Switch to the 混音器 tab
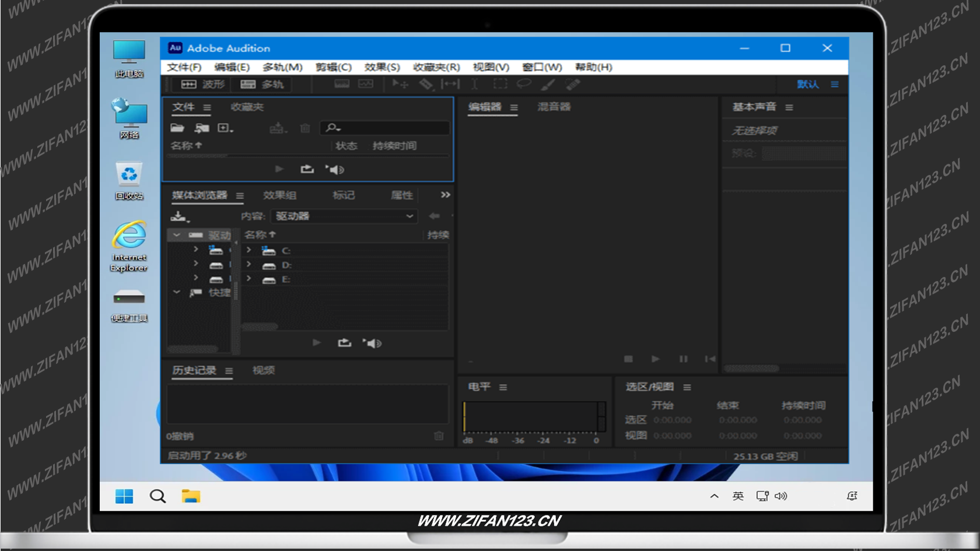The image size is (980, 551). pyautogui.click(x=554, y=107)
